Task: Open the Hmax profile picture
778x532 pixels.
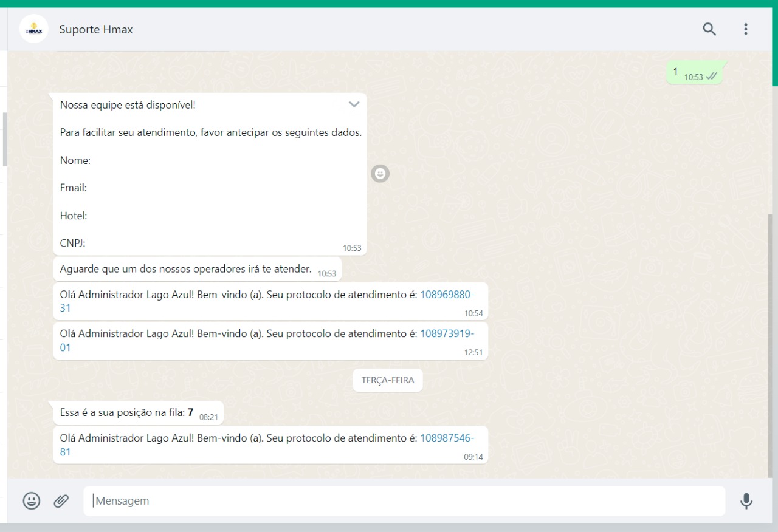Action: pos(34,29)
